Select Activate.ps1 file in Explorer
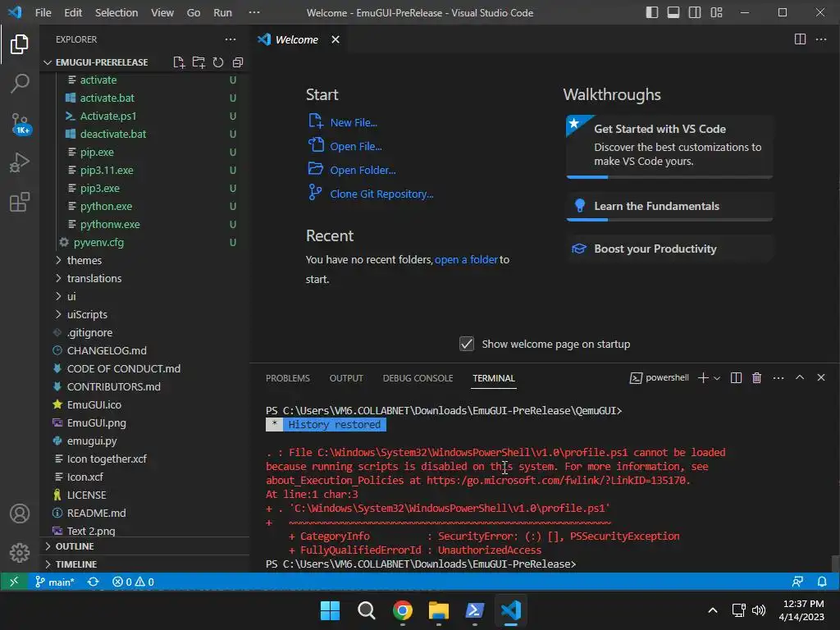 [107, 116]
